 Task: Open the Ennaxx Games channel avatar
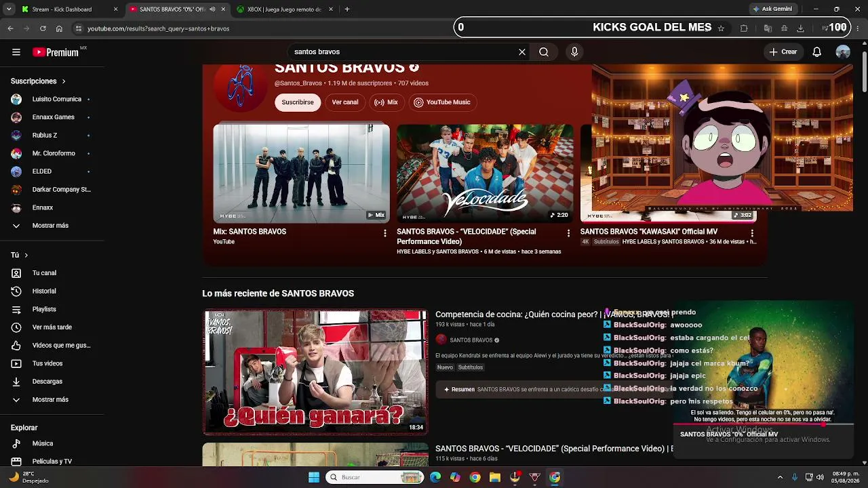(x=16, y=117)
